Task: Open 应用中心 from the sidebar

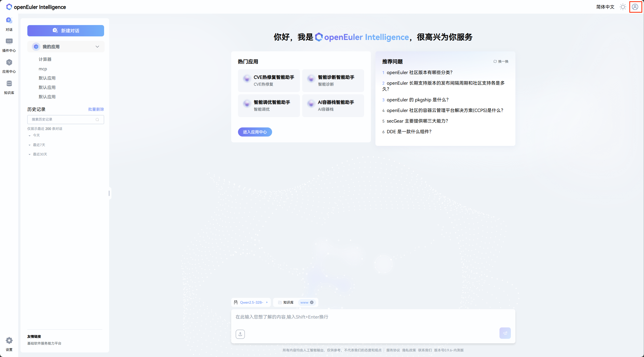Action: click(x=9, y=65)
